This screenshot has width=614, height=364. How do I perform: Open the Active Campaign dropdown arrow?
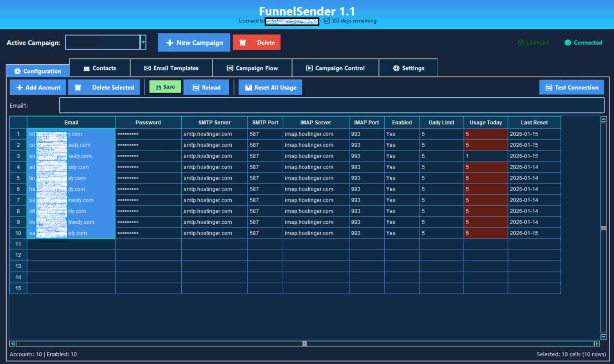[143, 42]
